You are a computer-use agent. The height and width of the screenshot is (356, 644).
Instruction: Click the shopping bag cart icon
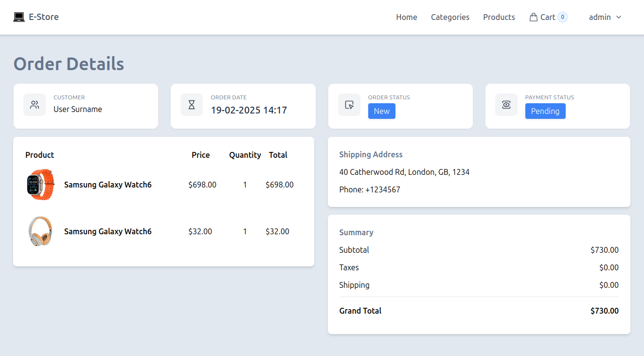pyautogui.click(x=534, y=17)
